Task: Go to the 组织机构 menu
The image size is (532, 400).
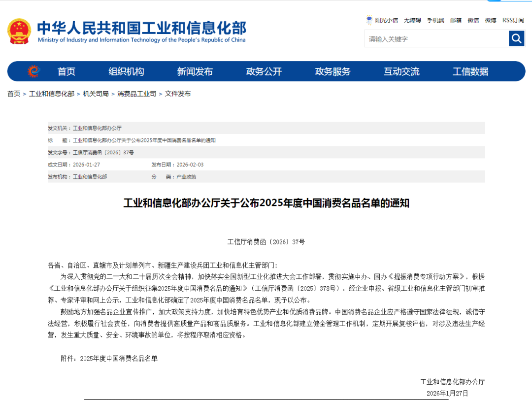Action: (x=126, y=71)
